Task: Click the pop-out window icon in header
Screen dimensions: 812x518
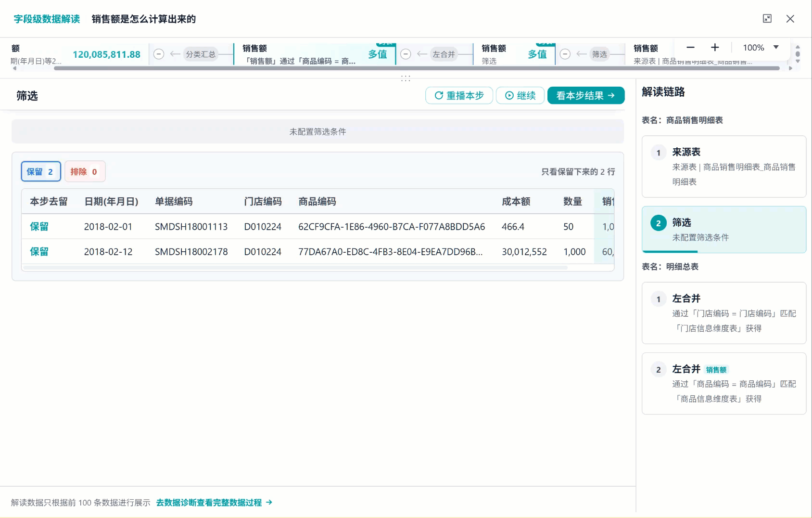Action: click(767, 19)
